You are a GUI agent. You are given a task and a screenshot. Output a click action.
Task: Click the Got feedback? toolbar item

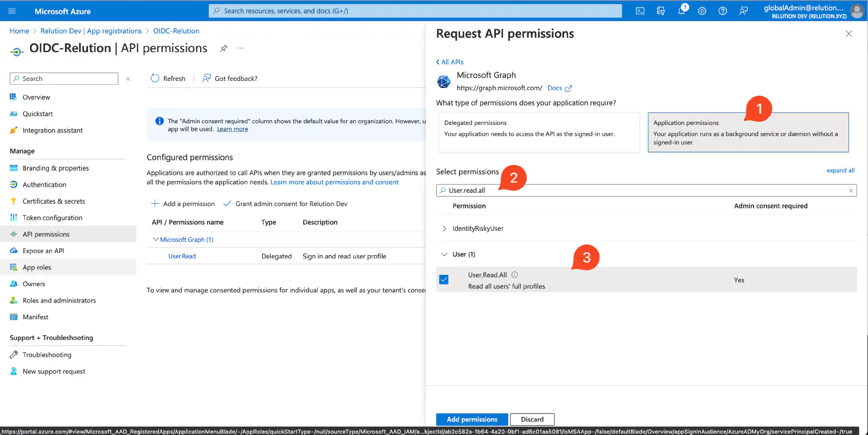229,78
